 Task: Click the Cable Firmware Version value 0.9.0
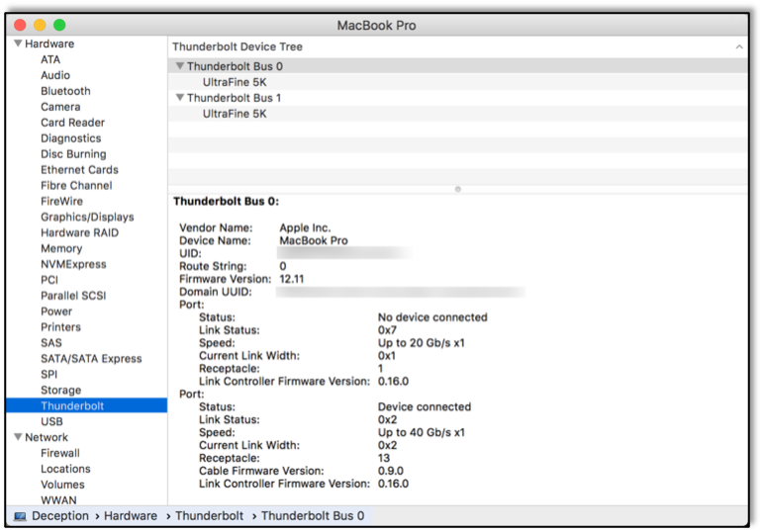[x=391, y=471]
